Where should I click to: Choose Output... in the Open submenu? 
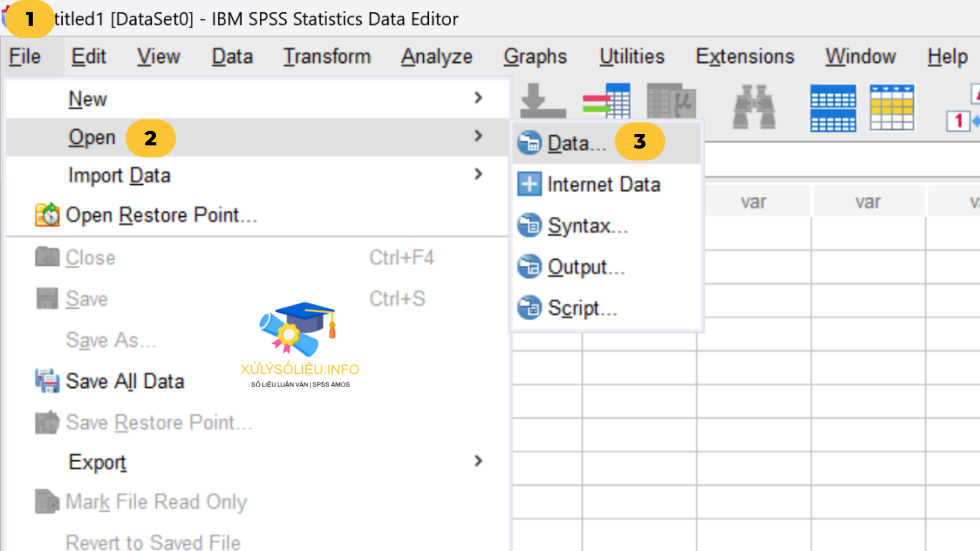[x=606, y=267]
